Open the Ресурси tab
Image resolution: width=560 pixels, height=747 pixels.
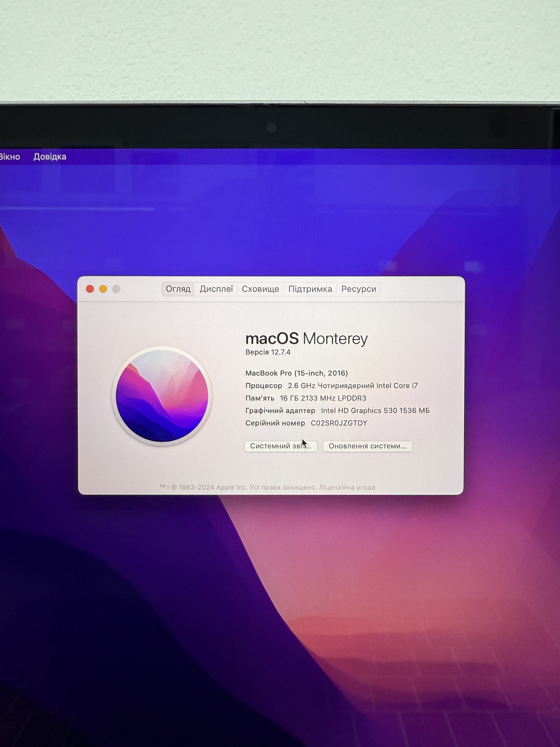[358, 289]
